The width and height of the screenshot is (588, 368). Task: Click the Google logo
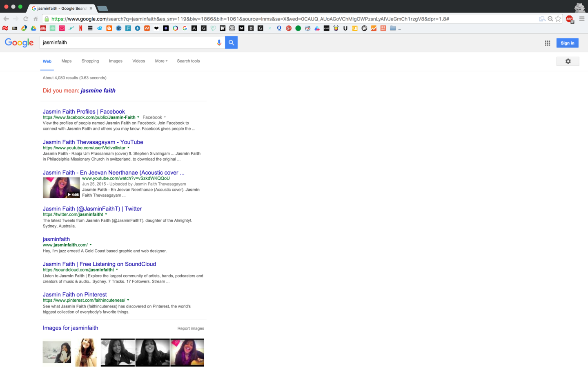tap(19, 43)
